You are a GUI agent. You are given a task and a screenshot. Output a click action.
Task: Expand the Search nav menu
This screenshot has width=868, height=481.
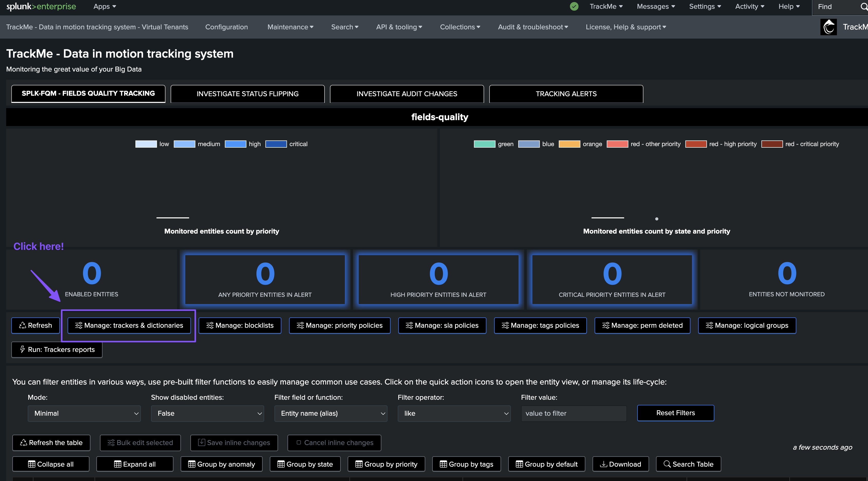[345, 27]
